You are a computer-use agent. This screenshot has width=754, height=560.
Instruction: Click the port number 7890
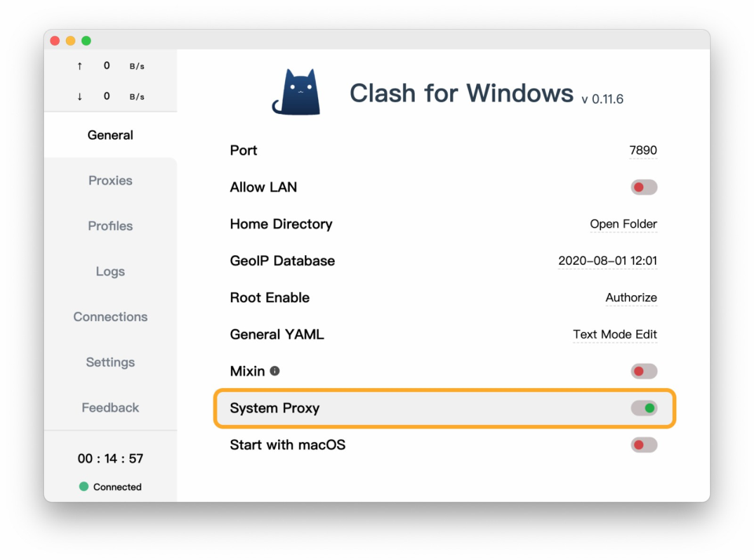(x=644, y=150)
